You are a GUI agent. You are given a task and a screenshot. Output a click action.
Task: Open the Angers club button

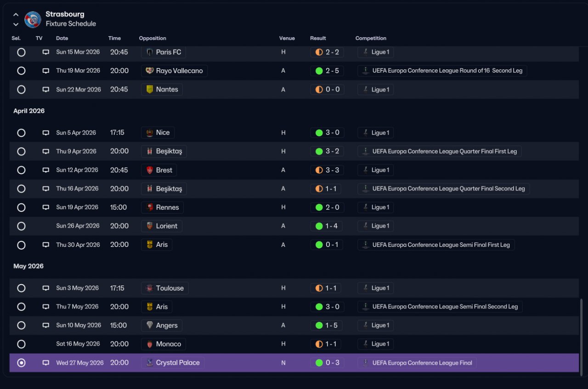tap(162, 326)
